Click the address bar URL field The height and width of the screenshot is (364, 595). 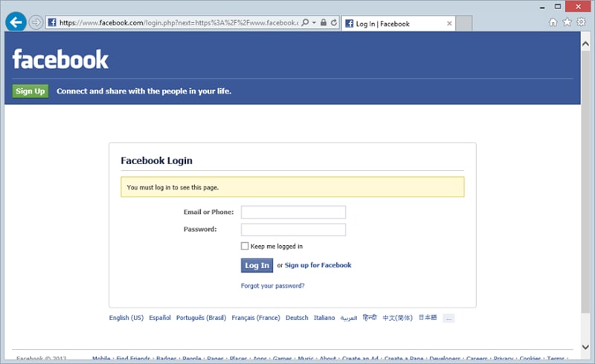coord(178,23)
